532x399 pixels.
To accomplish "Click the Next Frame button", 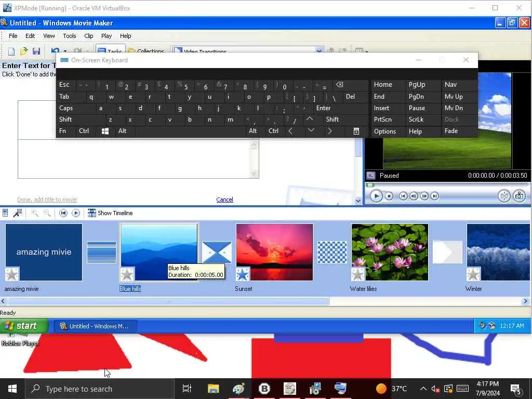I will (424, 196).
